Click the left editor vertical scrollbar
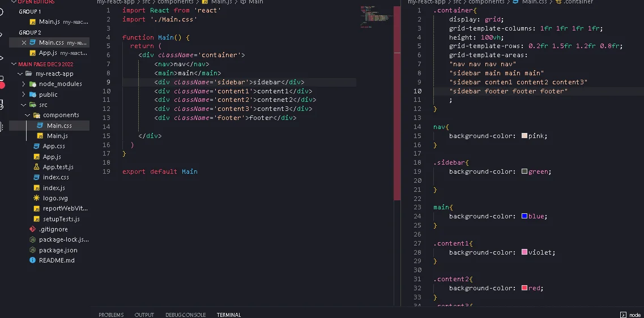 click(x=397, y=102)
